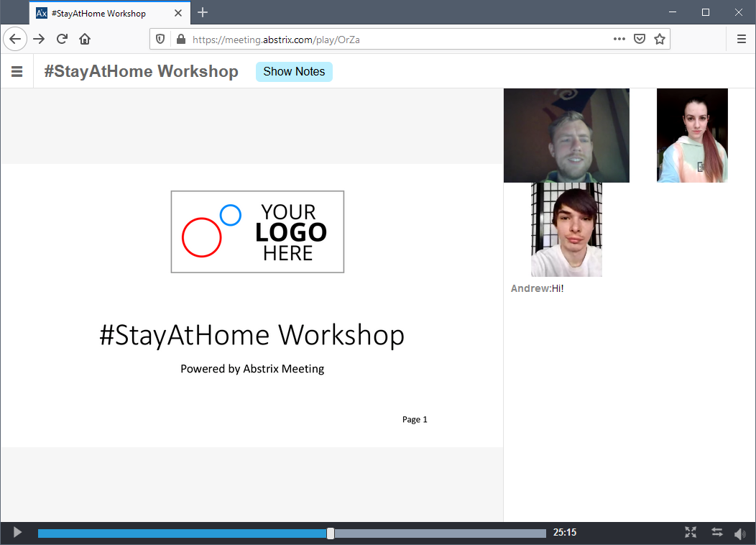Close the #StayAtHome Workshop tab
The width and height of the screenshot is (756, 545).
coord(178,13)
